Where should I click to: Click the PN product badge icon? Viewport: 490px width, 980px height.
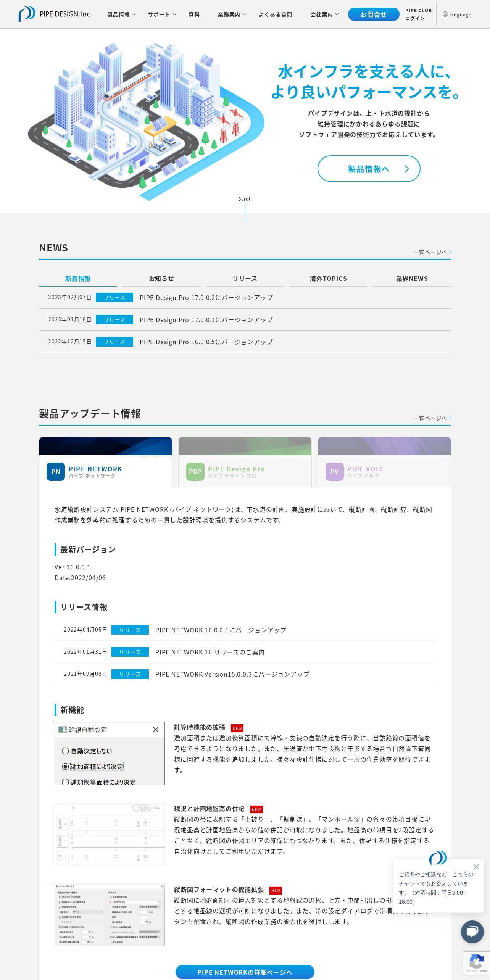coord(56,472)
